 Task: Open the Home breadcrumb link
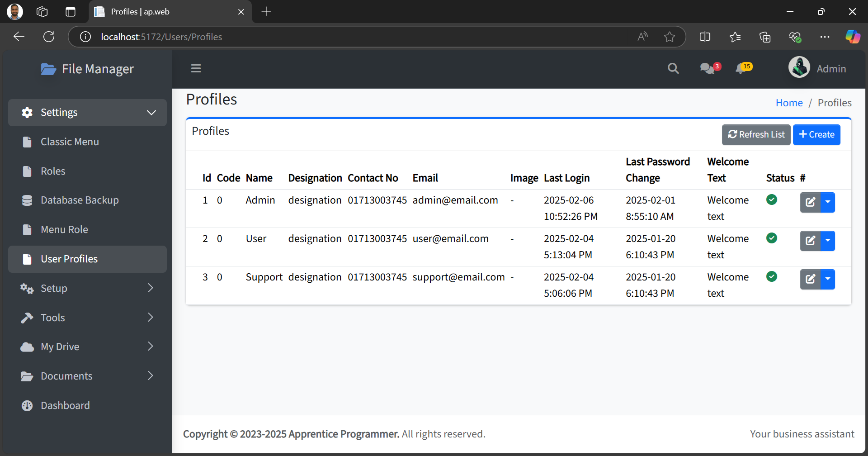click(789, 103)
